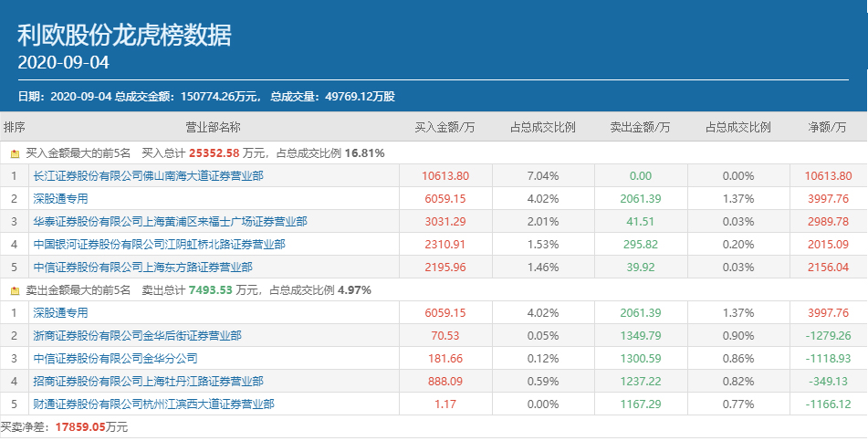868x441 pixels.
Task: Click the 1300.59 sell amount cell
Action: [x=641, y=359]
